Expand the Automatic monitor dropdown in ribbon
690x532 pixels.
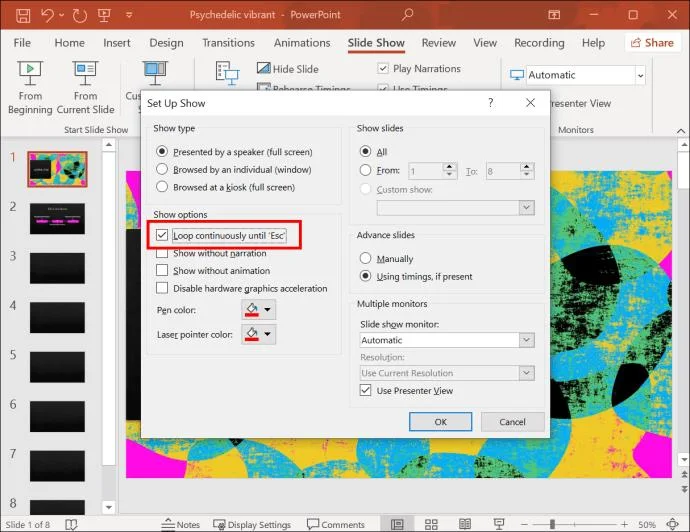pos(640,75)
